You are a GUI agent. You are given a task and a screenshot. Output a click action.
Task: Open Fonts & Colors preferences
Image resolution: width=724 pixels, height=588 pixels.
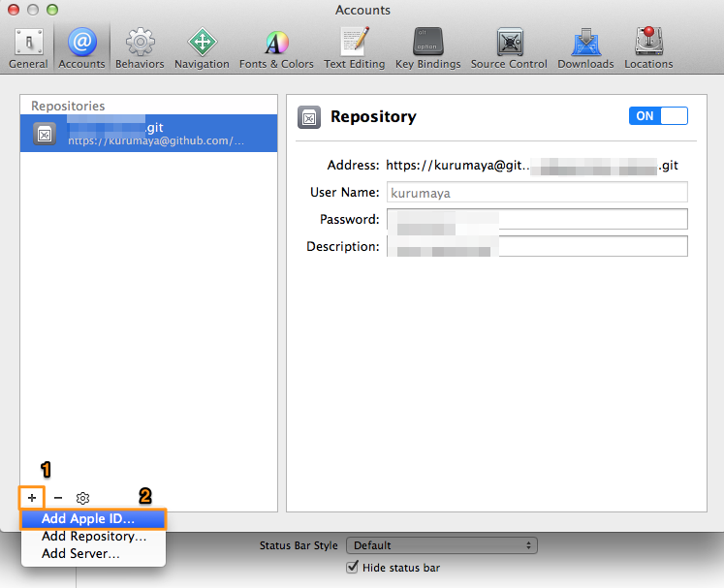click(276, 48)
